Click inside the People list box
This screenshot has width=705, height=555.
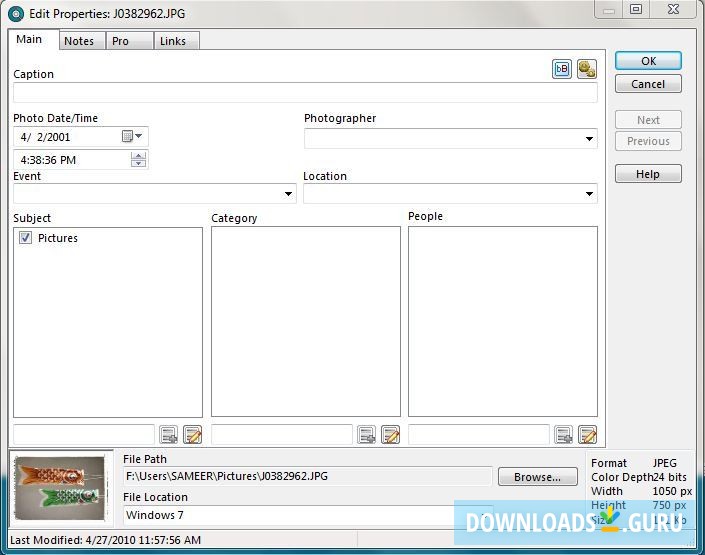503,321
